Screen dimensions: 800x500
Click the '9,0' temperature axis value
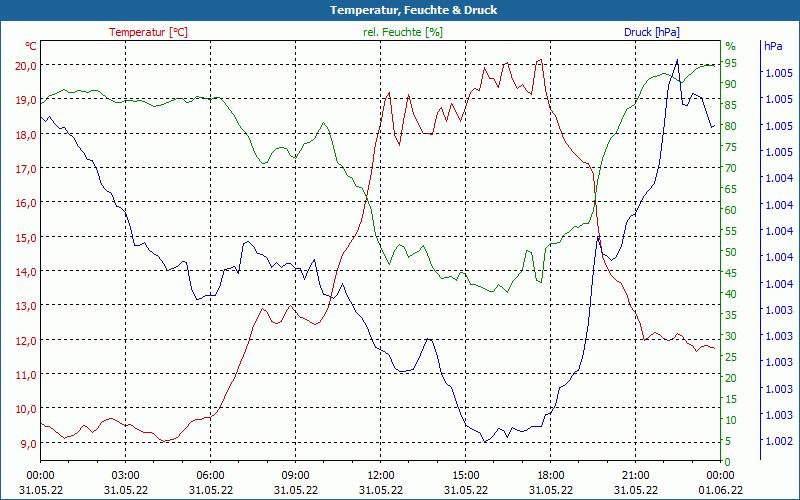[28, 443]
